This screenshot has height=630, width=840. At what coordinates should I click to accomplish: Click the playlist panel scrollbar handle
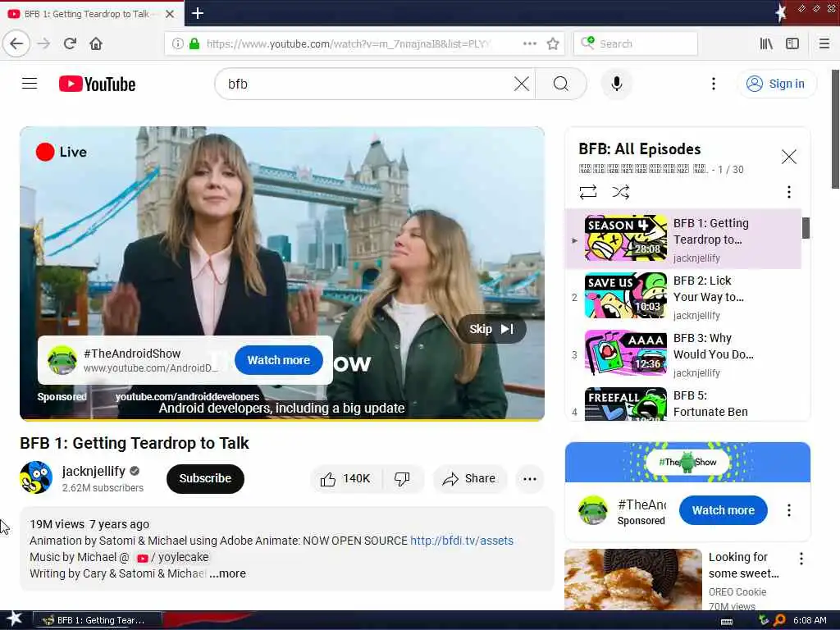(x=806, y=228)
